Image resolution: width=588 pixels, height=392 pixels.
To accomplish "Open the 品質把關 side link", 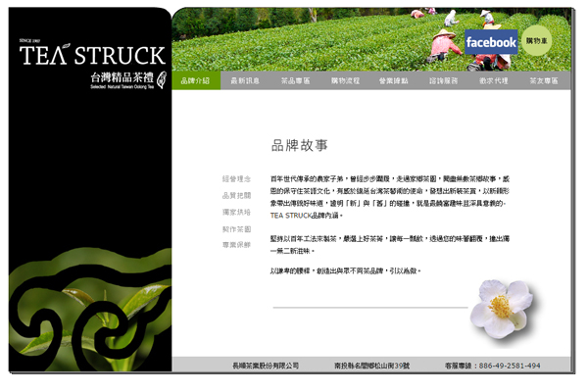I will pos(236,195).
